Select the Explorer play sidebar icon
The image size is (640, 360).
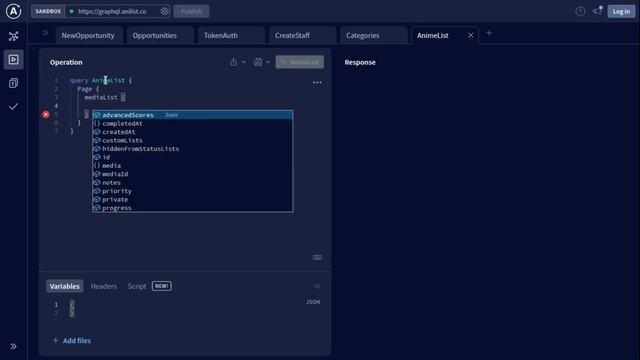tap(13, 60)
